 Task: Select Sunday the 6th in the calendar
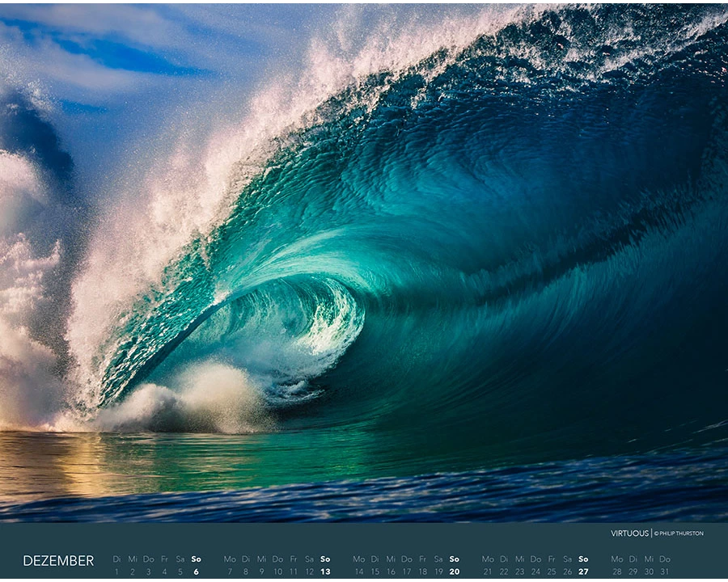pos(196,571)
